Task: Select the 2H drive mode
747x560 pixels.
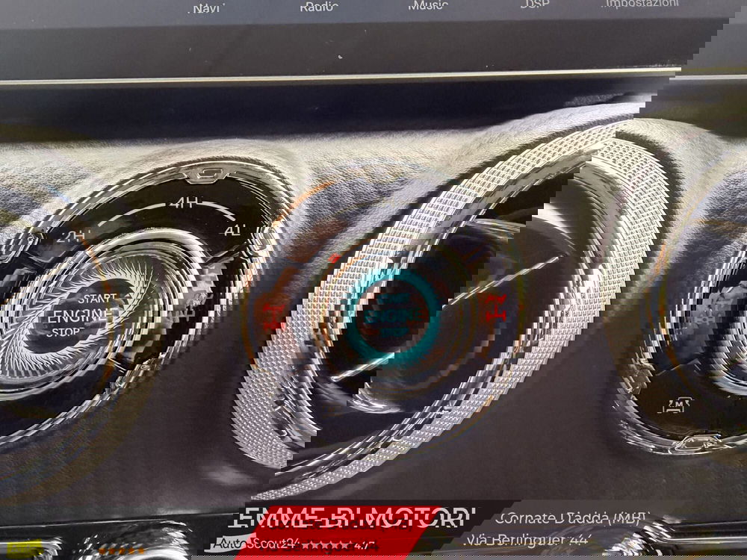Action: [72, 237]
